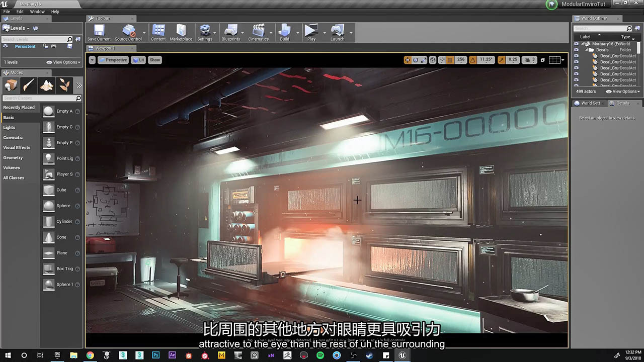Open the grid snap size 256 dropdown
Viewport: 644px width, 362px height.
[x=461, y=60]
